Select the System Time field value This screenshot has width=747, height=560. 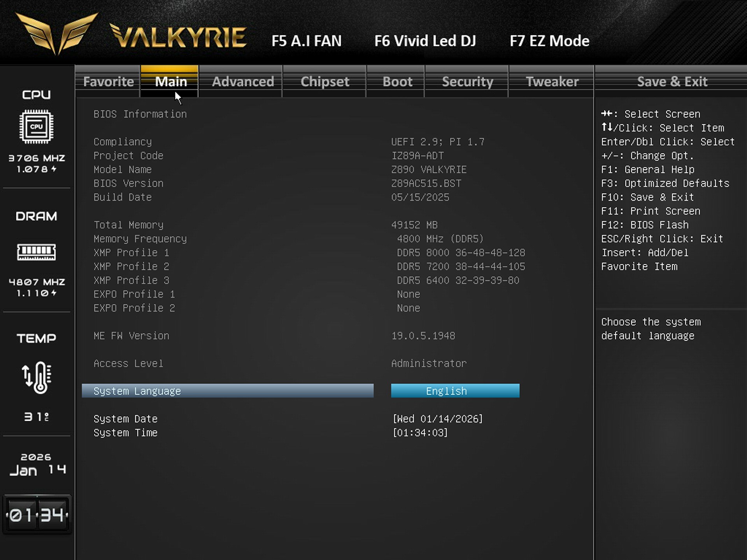point(420,433)
